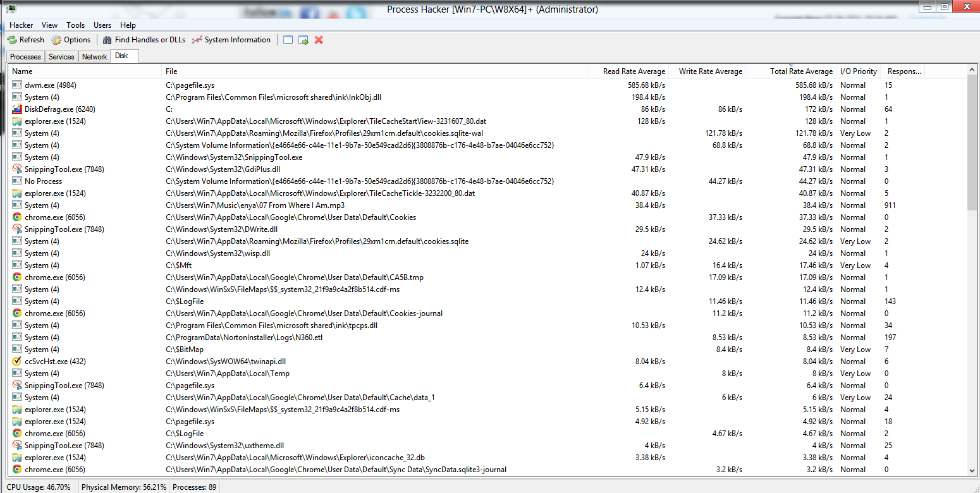The width and height of the screenshot is (980, 493).
Task: Click the DiskDefrag.exe (6240) icon
Action: pyautogui.click(x=17, y=109)
